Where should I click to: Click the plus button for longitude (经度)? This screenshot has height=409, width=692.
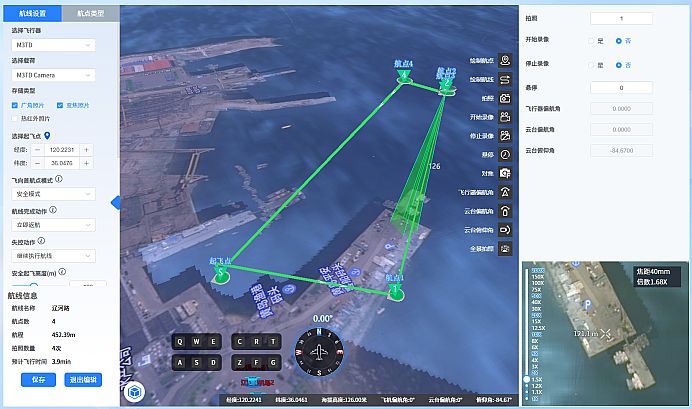coord(86,150)
